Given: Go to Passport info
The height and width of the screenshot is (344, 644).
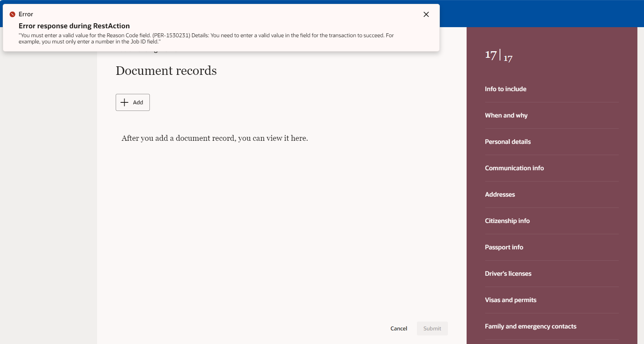Looking at the screenshot, I should click(504, 247).
